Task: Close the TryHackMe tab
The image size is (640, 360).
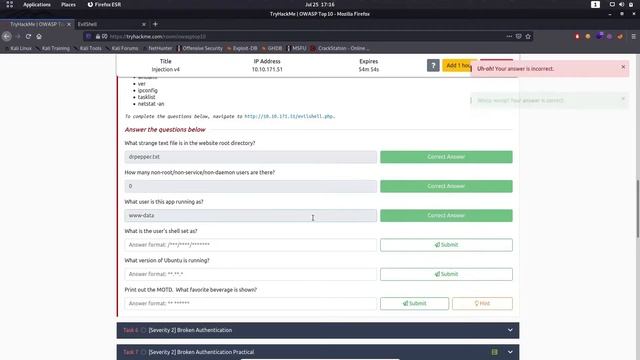Action: [69, 24]
